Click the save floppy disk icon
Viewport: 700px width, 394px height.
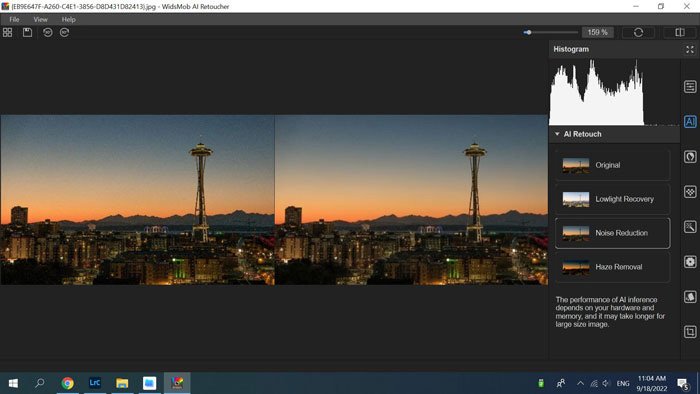pyautogui.click(x=27, y=33)
